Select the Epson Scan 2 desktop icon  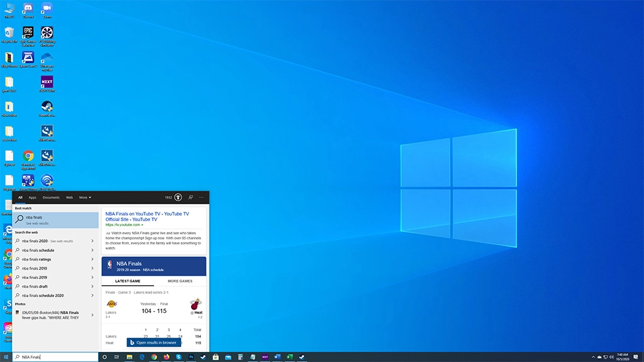pos(28,60)
